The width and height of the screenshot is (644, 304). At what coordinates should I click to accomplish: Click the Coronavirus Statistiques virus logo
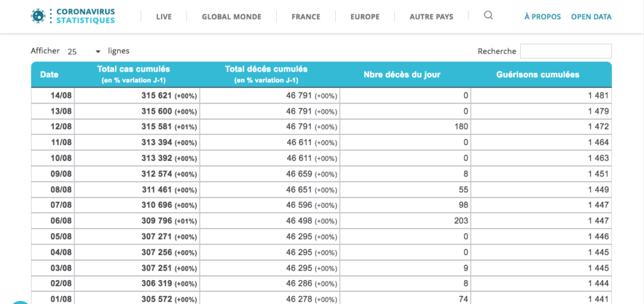tap(38, 16)
